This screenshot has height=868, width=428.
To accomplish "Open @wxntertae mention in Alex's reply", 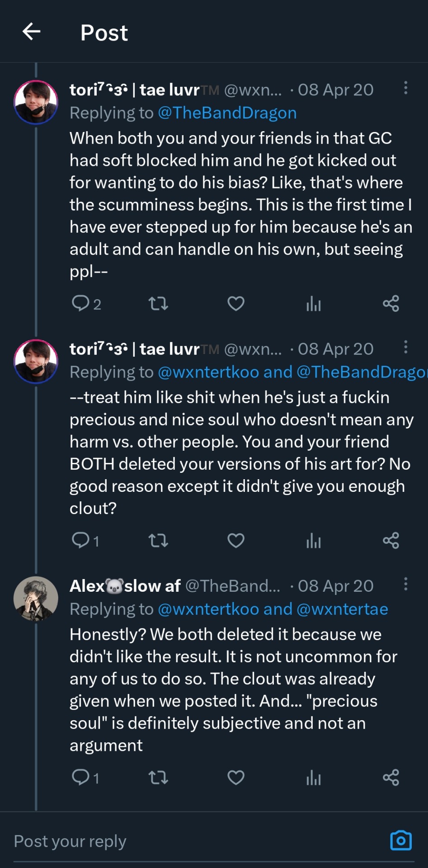I will coord(343,609).
